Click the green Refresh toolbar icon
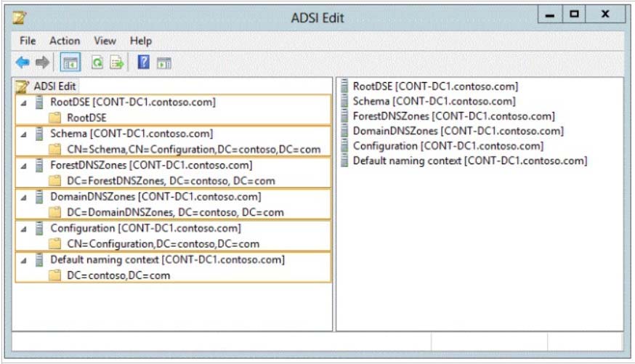 pyautogui.click(x=97, y=62)
